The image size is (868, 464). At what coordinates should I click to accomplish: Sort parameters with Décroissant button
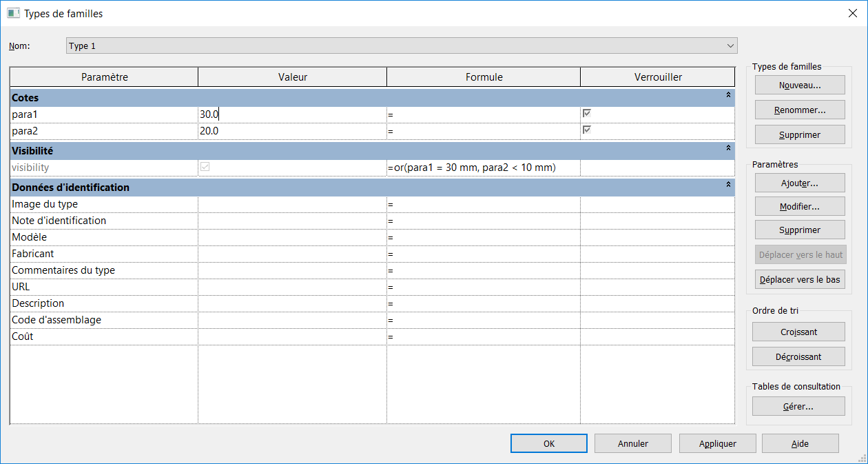[x=798, y=356]
